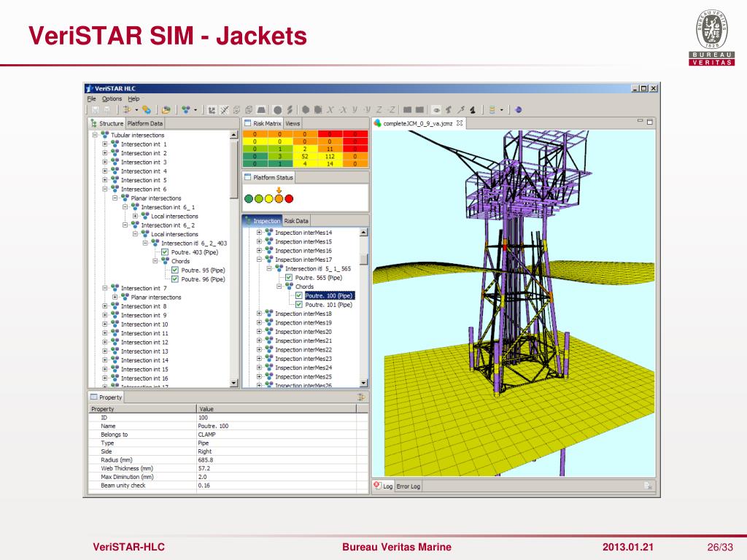Click the VeriSTAR HLC title bar app icon
The width and height of the screenshot is (747, 560).
tap(90, 88)
